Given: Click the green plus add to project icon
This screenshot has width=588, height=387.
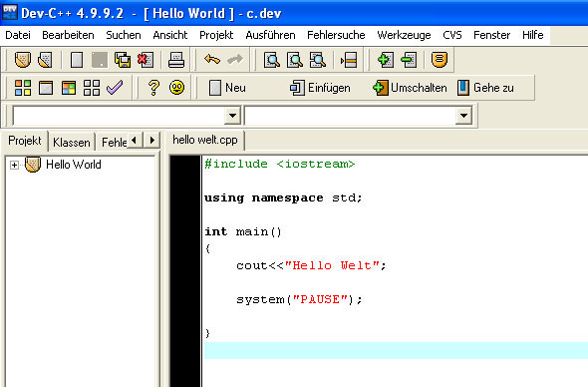Looking at the screenshot, I should (x=386, y=60).
